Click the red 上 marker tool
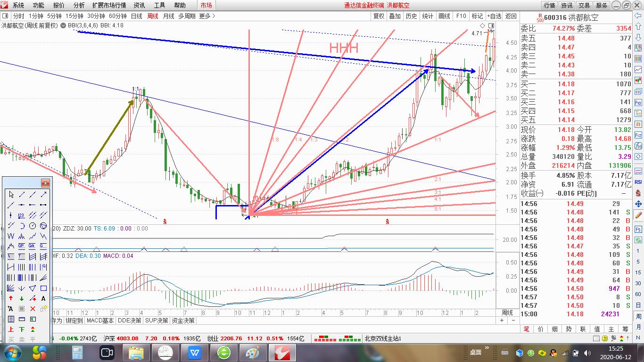This screenshot has height=362, width=644. pos(11,329)
